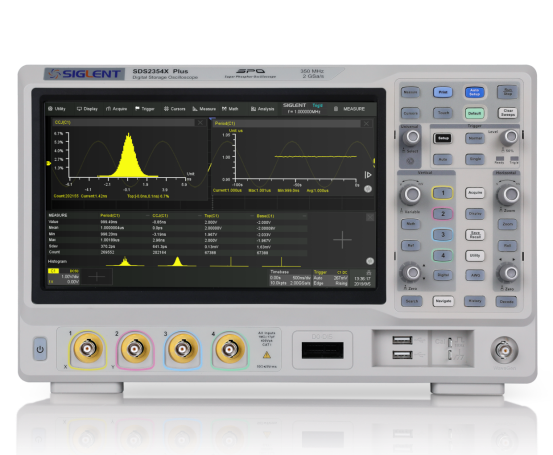
Task: Select the Decode hardware button
Action: (x=506, y=302)
